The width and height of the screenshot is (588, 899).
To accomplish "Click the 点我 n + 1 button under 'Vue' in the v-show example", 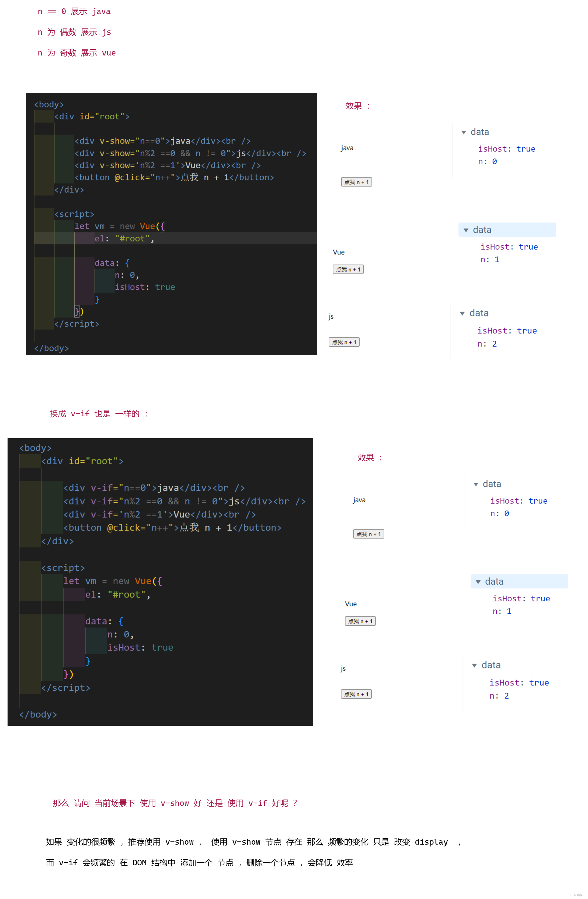I will point(348,269).
